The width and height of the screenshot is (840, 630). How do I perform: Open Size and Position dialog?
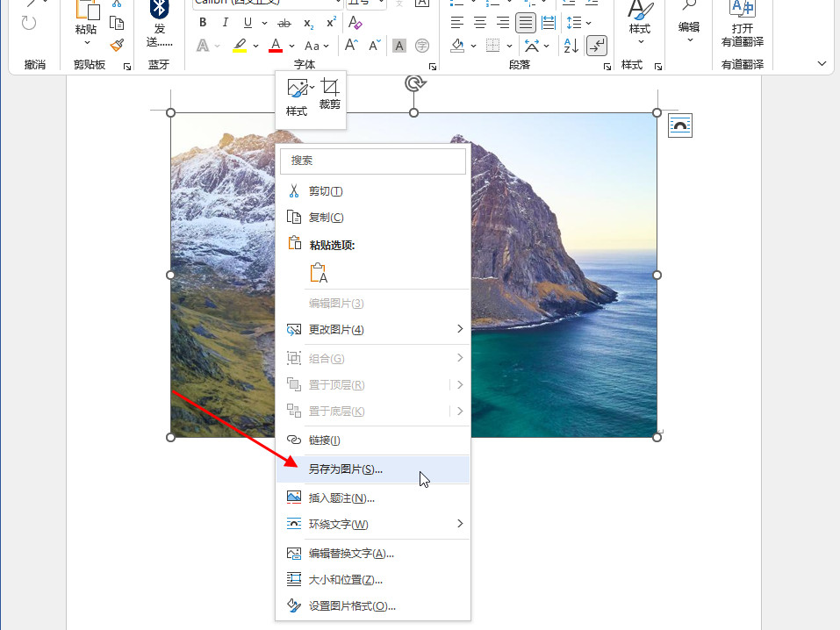[373, 580]
